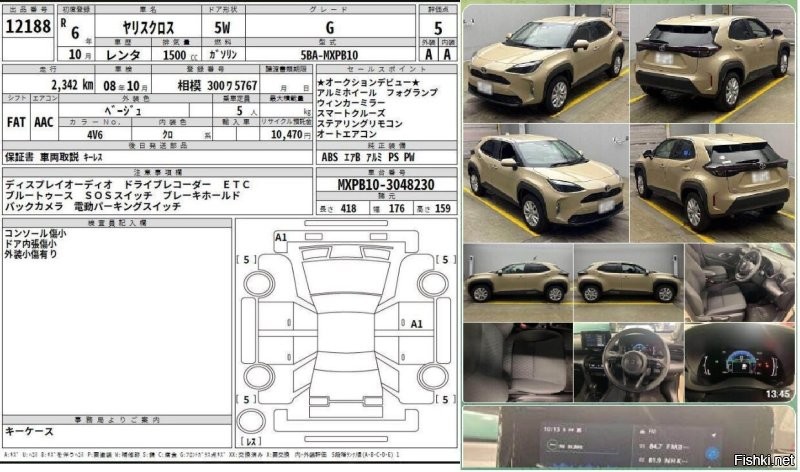The image size is (800, 472).
Task: Click the front-left wheel on damage diagram
Action: (x=258, y=283)
